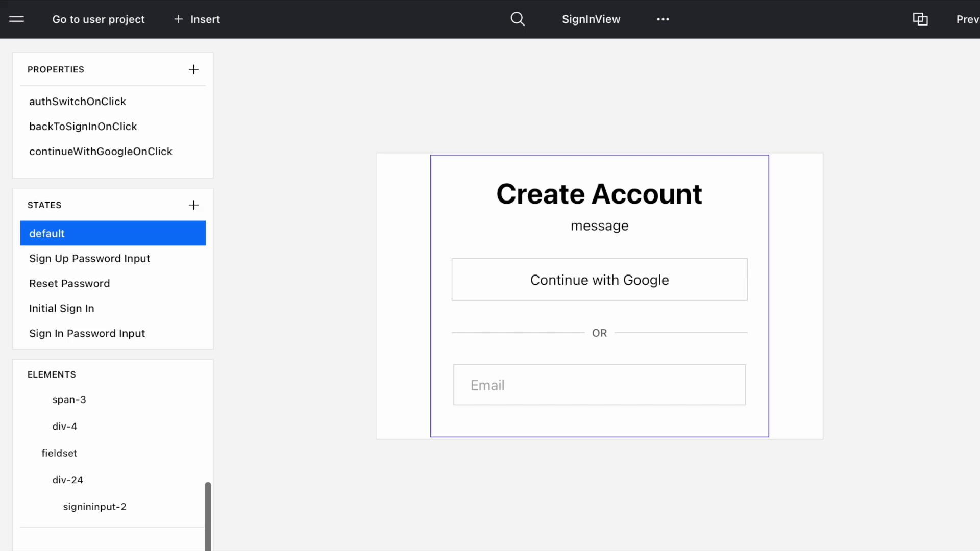Viewport: 980px width, 551px height.
Task: Switch to Sign Up Password Input state
Action: click(x=89, y=258)
